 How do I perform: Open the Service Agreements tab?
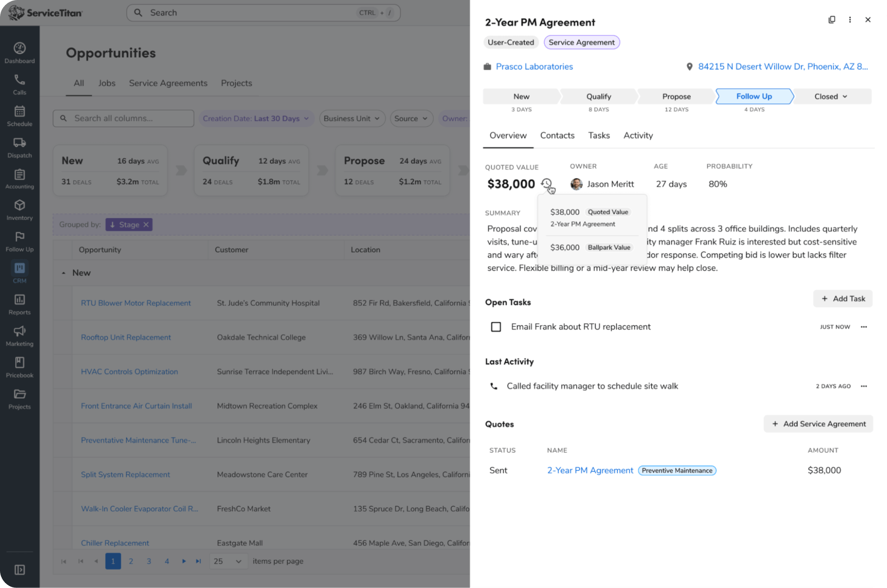click(x=168, y=83)
